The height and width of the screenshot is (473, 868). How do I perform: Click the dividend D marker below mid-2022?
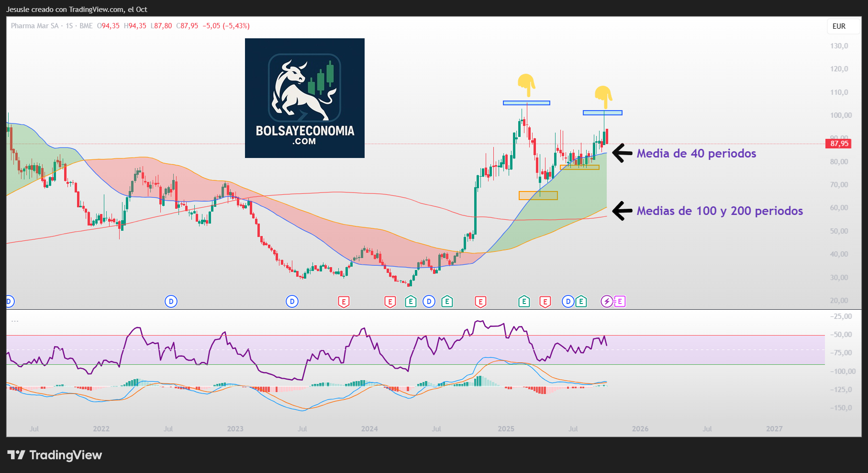171,301
